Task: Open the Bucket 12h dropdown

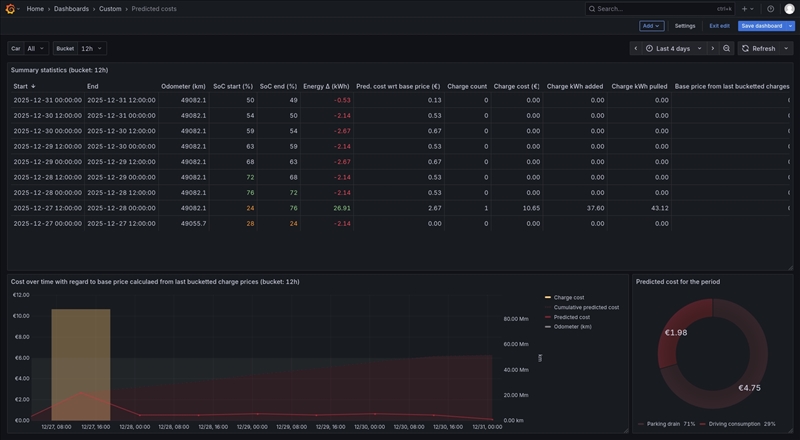Action: coord(92,48)
